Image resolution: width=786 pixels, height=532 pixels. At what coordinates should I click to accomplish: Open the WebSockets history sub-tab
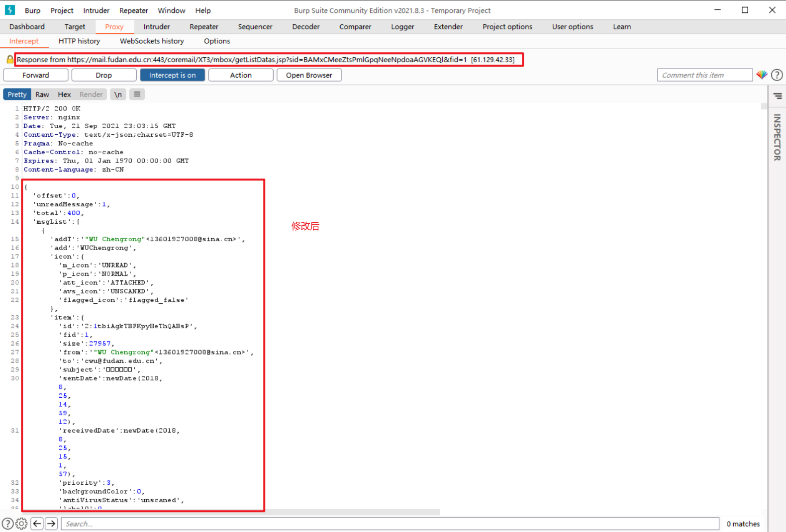(152, 41)
